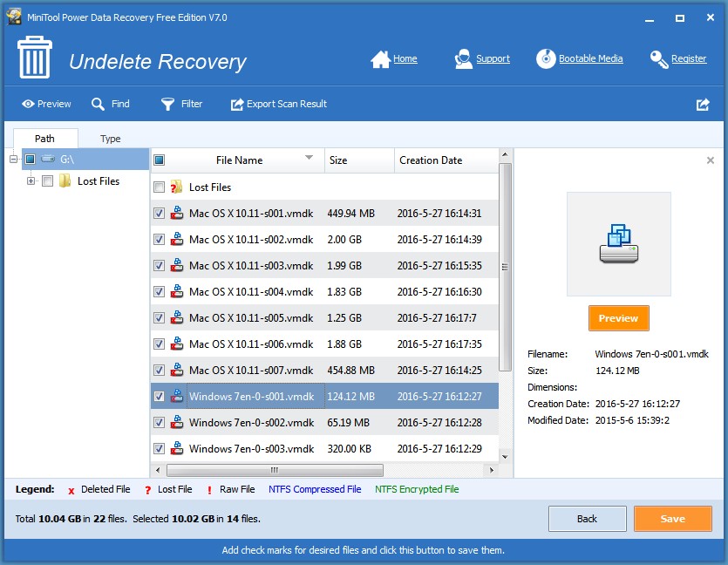
Task: Click the vmdk icon of Windows 7en-0-s003
Action: 176,448
